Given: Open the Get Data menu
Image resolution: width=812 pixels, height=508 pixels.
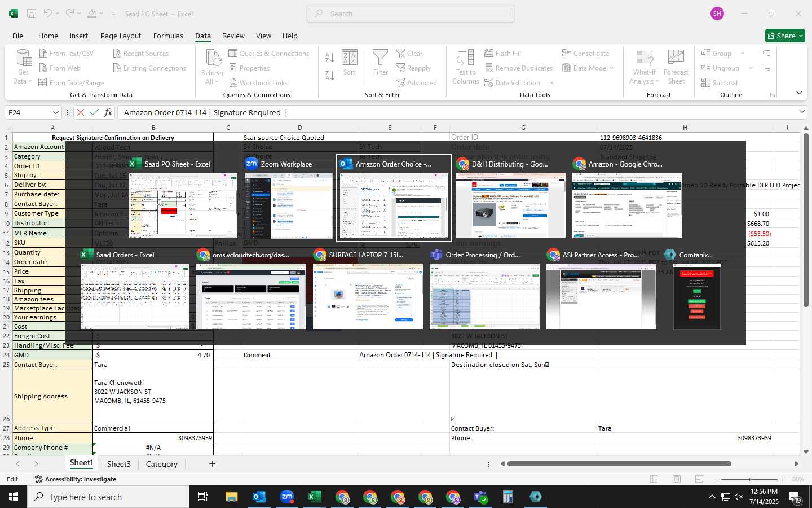Looking at the screenshot, I should [x=23, y=67].
